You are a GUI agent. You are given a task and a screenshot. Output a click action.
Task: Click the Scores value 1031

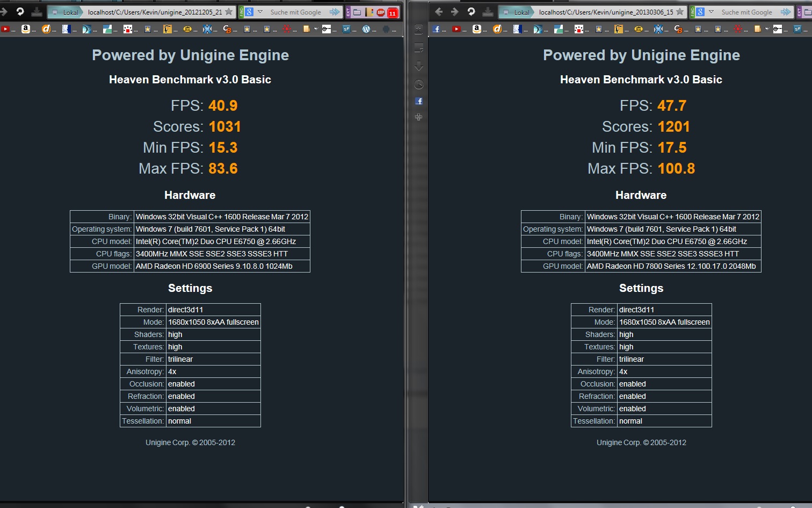coord(224,126)
